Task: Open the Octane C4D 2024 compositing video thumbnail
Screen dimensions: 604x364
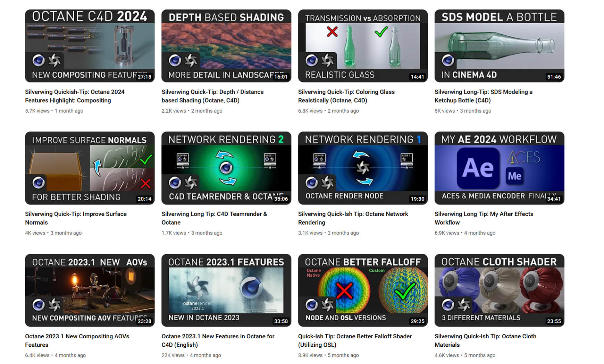Action: pos(90,46)
